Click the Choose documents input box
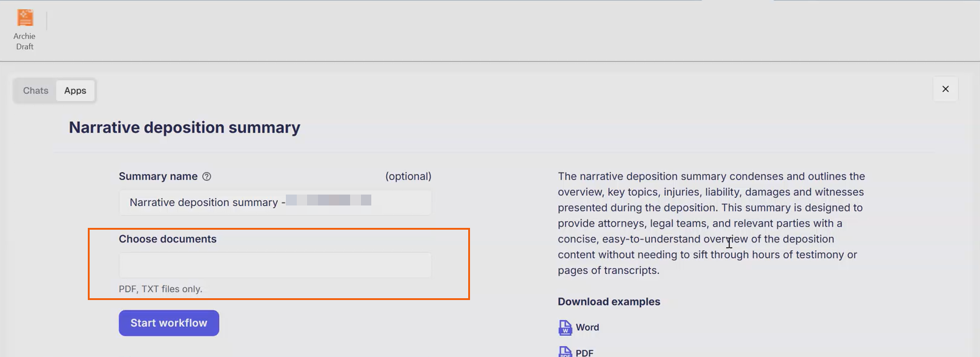The width and height of the screenshot is (980, 357). (x=275, y=265)
